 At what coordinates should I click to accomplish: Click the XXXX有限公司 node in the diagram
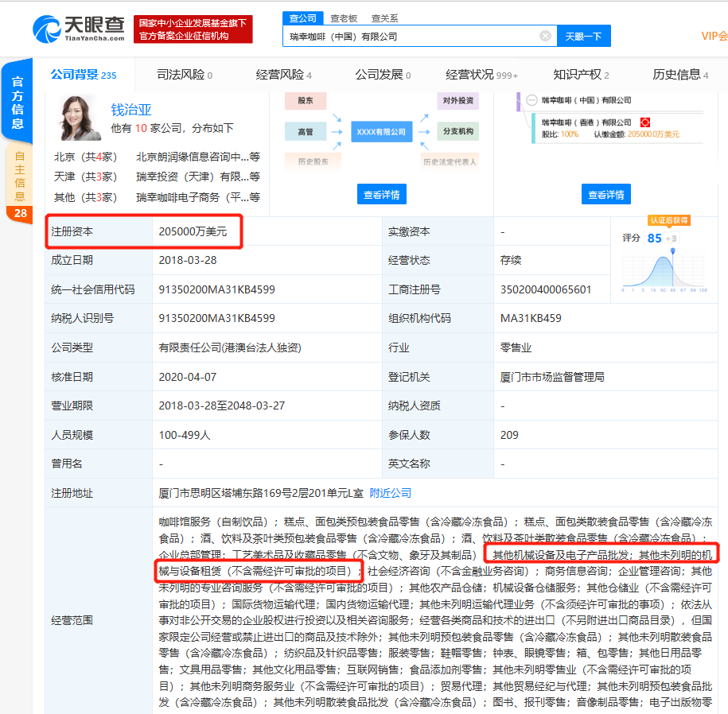pos(381,131)
